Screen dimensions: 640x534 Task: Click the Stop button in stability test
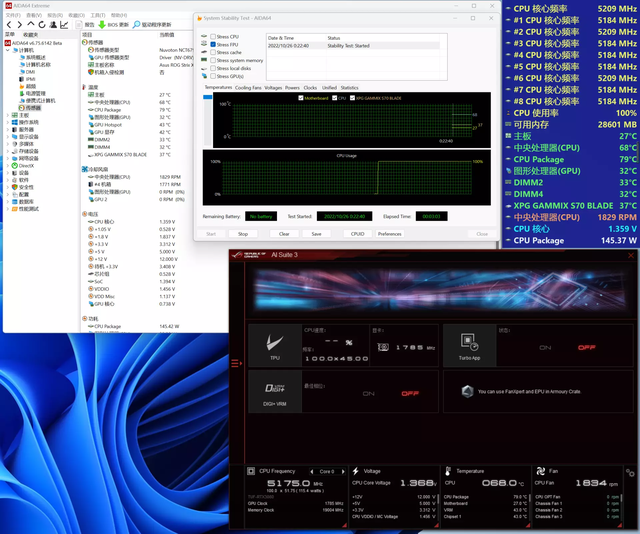[243, 234]
